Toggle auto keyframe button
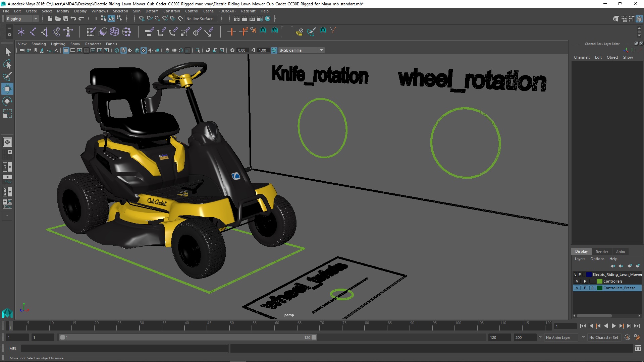The height and width of the screenshot is (362, 644). 627,338
